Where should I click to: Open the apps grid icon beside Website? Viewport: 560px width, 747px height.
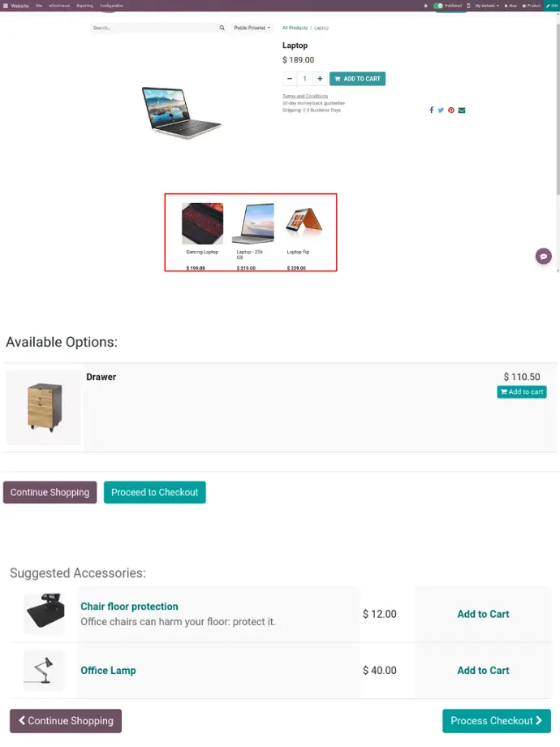(x=5, y=6)
